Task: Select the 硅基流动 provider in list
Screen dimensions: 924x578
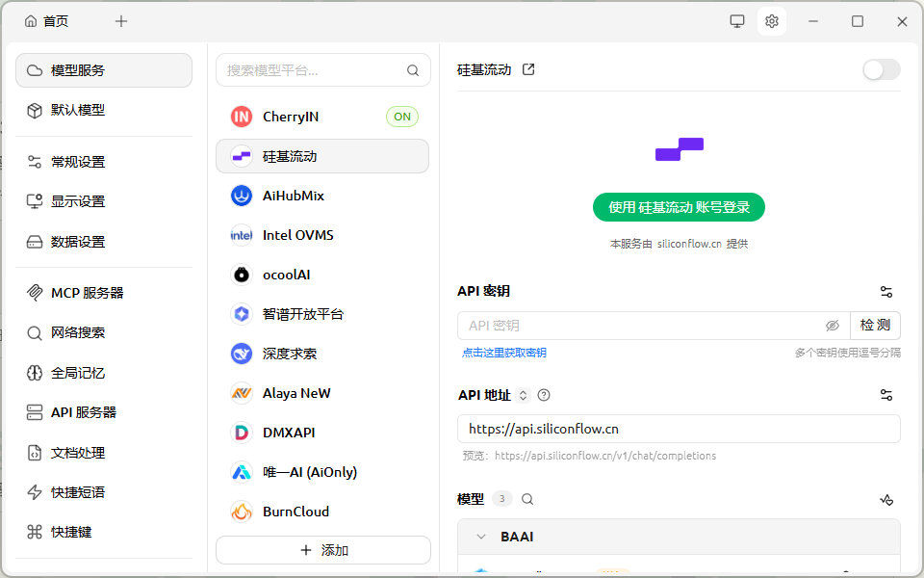Action: [322, 156]
